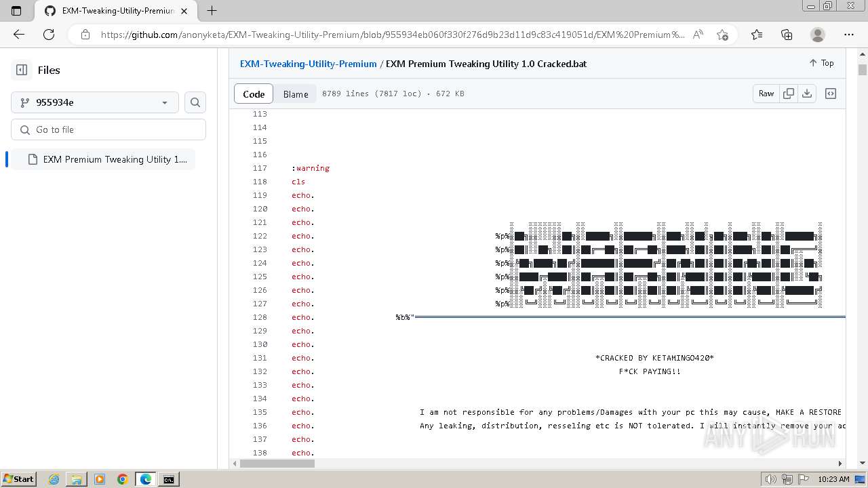Open Action Center flag icon
The height and width of the screenshot is (488, 868).
click(x=804, y=479)
